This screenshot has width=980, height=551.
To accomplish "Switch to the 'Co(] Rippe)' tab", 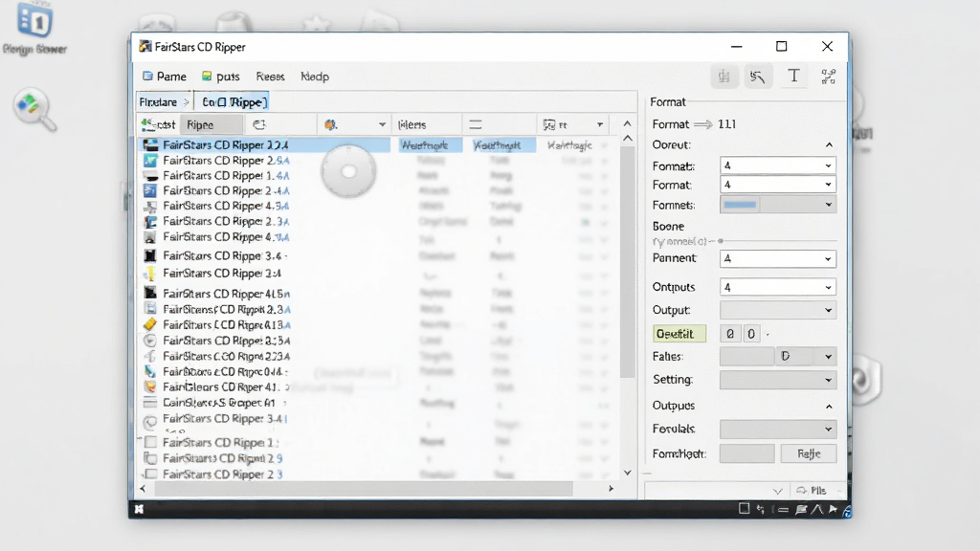I will click(234, 101).
